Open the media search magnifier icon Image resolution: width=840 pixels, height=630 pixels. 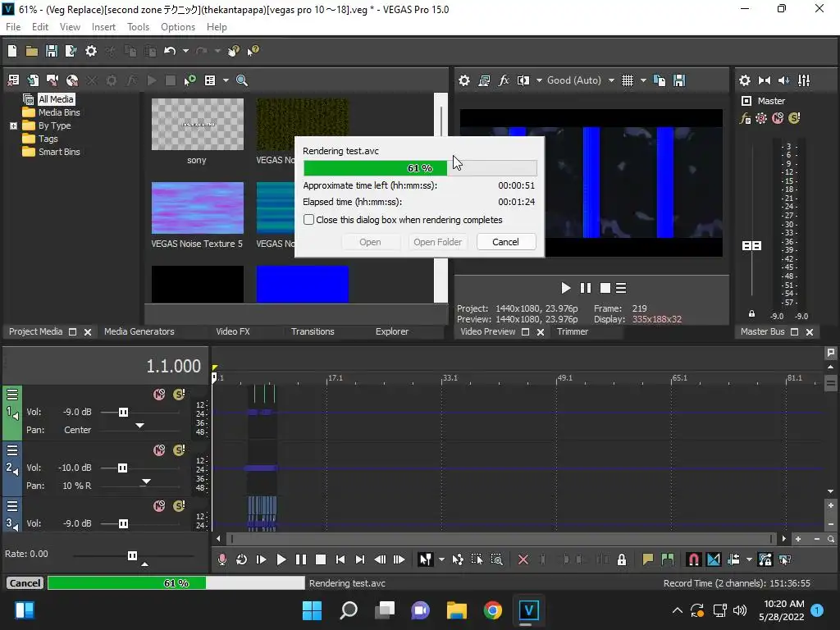point(242,80)
